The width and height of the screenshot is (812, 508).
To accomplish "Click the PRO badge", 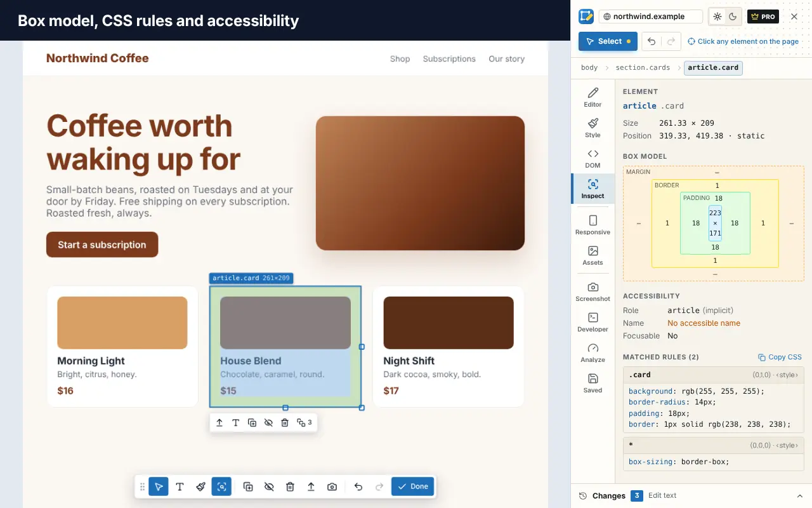I will coord(763,17).
